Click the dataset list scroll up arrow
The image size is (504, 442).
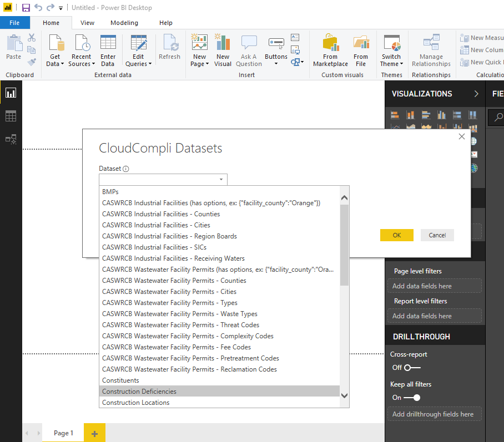344,198
